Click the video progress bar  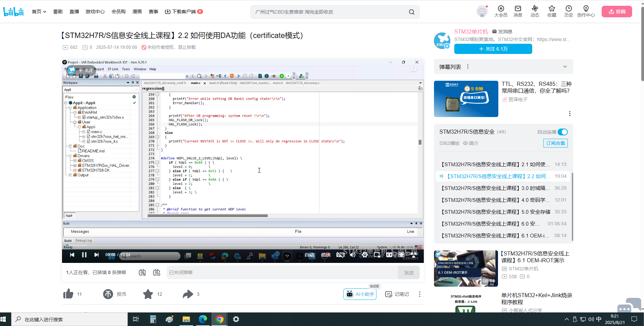click(243, 245)
